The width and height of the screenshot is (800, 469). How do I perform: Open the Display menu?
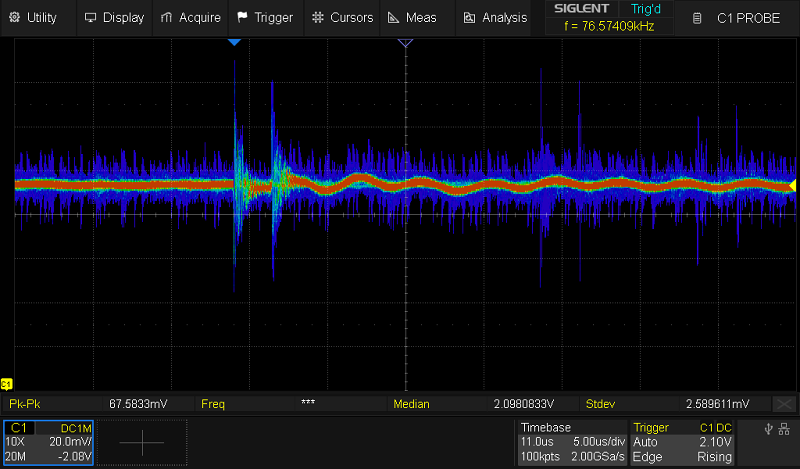(x=114, y=17)
